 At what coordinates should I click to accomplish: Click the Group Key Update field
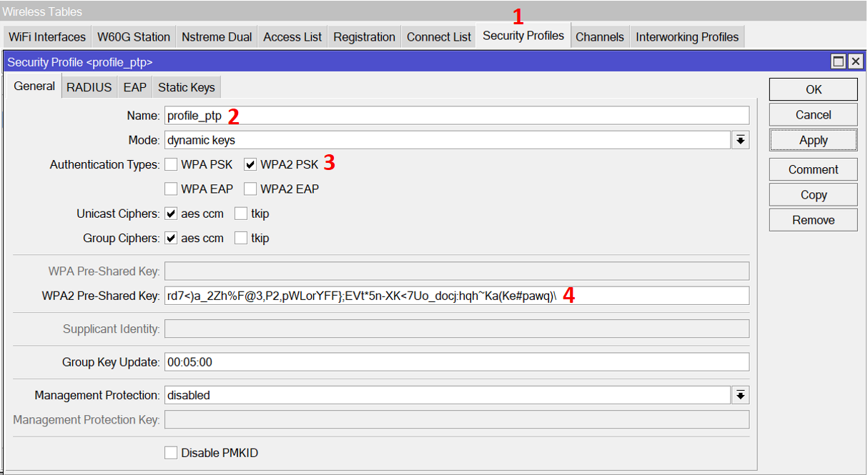point(457,362)
